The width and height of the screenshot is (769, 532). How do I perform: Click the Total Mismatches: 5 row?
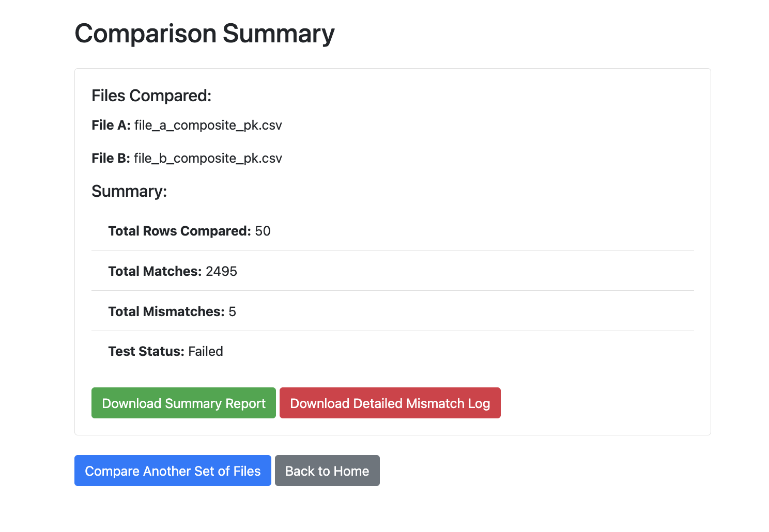pyautogui.click(x=393, y=311)
